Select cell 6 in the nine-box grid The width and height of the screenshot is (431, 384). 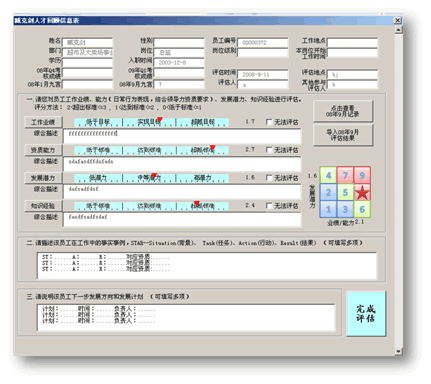[362, 209]
